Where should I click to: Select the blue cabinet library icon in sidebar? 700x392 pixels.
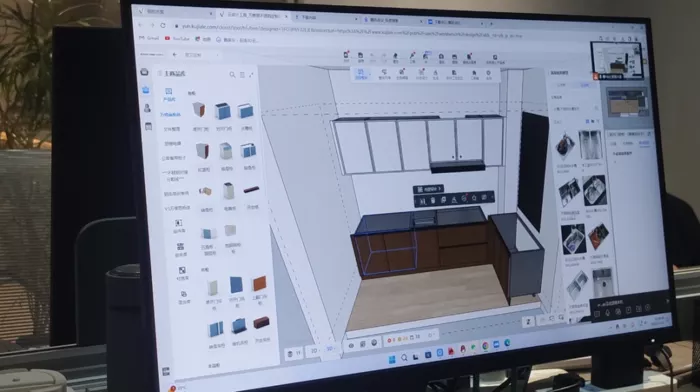point(146,90)
